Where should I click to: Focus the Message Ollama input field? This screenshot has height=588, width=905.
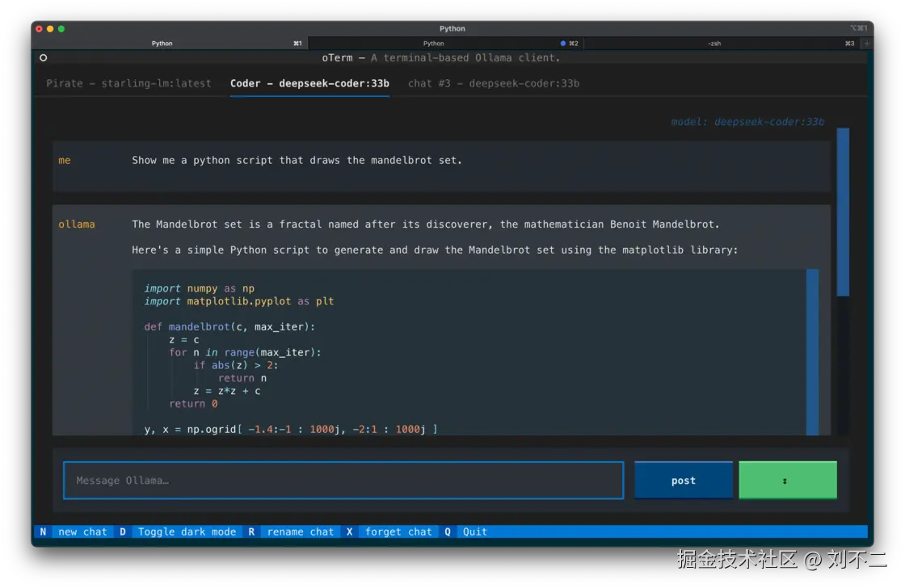click(x=343, y=480)
